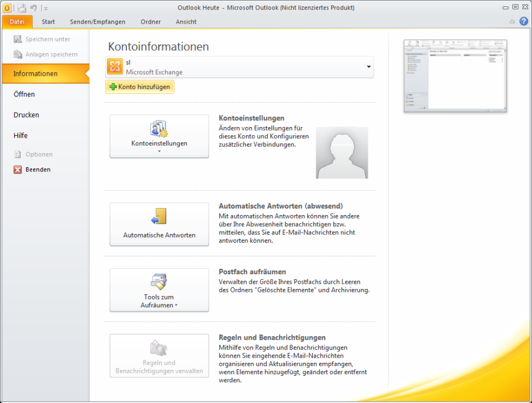Viewport: 532px width, 403px height.
Task: Click the Microsoft Exchange account label
Action: coord(154,72)
